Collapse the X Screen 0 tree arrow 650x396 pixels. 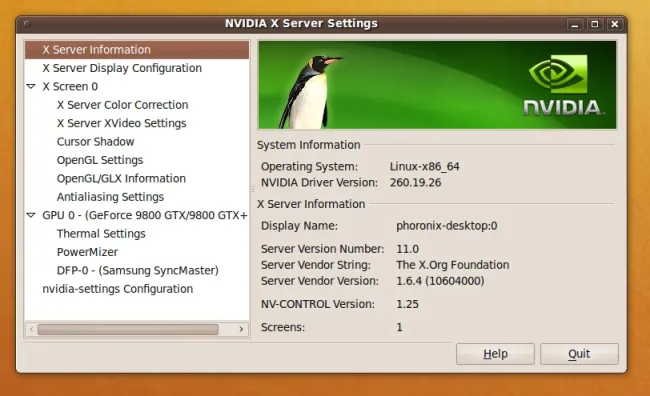[x=31, y=86]
